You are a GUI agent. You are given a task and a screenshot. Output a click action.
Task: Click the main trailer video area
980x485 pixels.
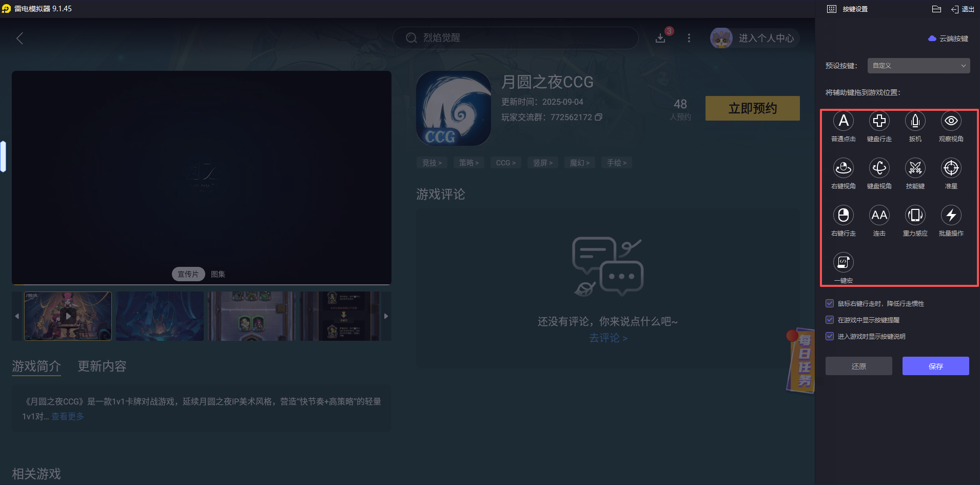pos(202,177)
